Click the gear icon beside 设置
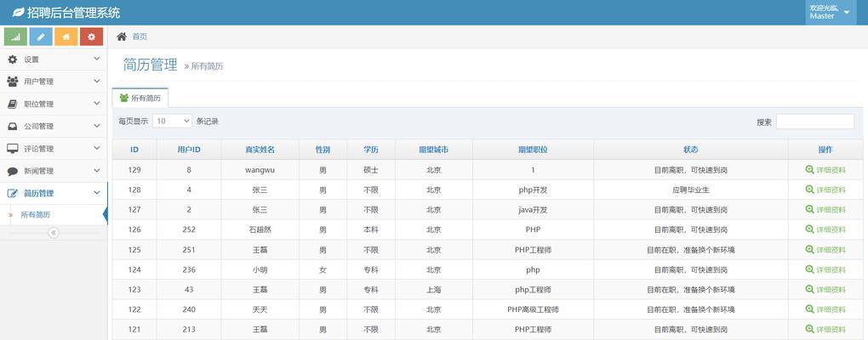This screenshot has height=340, width=868. pos(12,59)
